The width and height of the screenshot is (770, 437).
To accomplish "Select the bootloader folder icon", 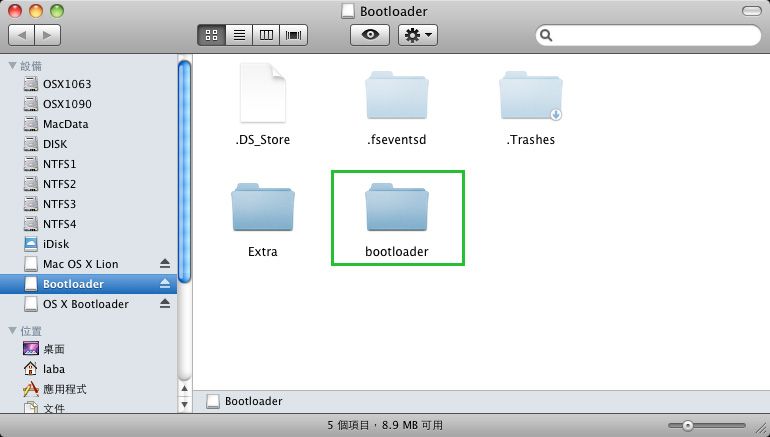I will tap(397, 207).
